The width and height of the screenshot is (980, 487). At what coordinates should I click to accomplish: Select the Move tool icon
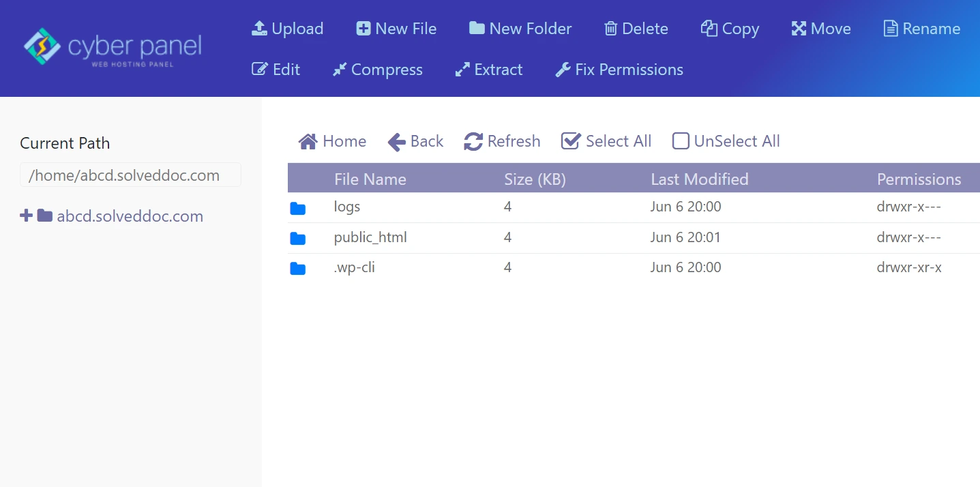click(x=799, y=29)
